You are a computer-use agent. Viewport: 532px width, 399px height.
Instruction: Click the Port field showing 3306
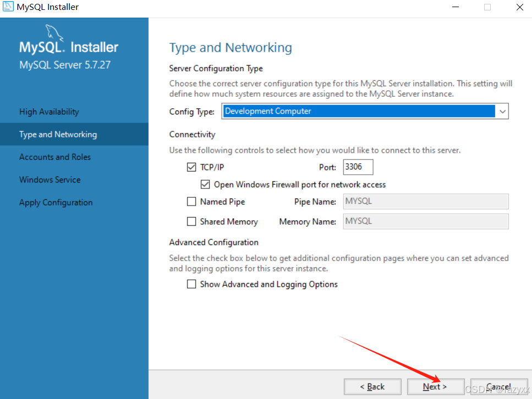(358, 167)
